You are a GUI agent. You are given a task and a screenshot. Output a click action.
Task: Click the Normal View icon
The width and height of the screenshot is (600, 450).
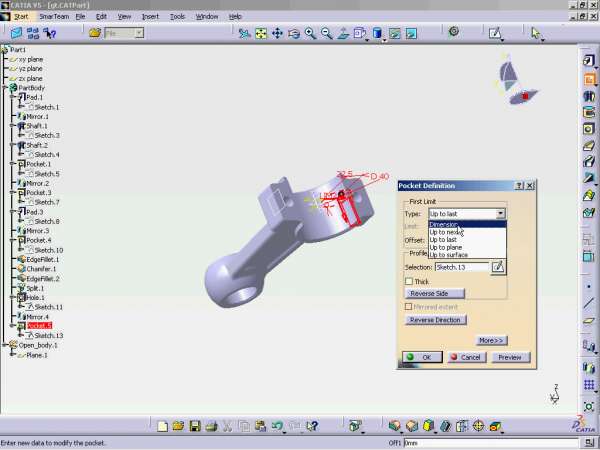click(x=344, y=33)
